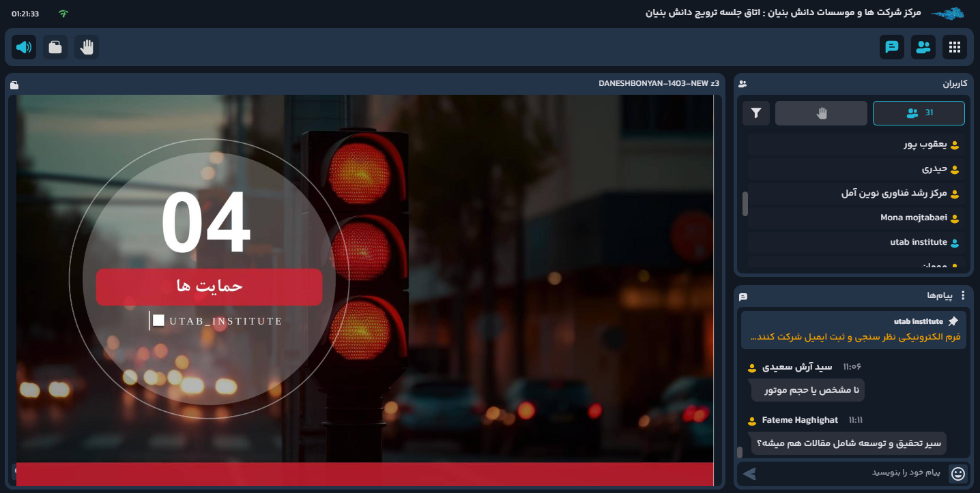980x493 pixels.
Task: Open messages panel three-dot menu
Action: [963, 295]
